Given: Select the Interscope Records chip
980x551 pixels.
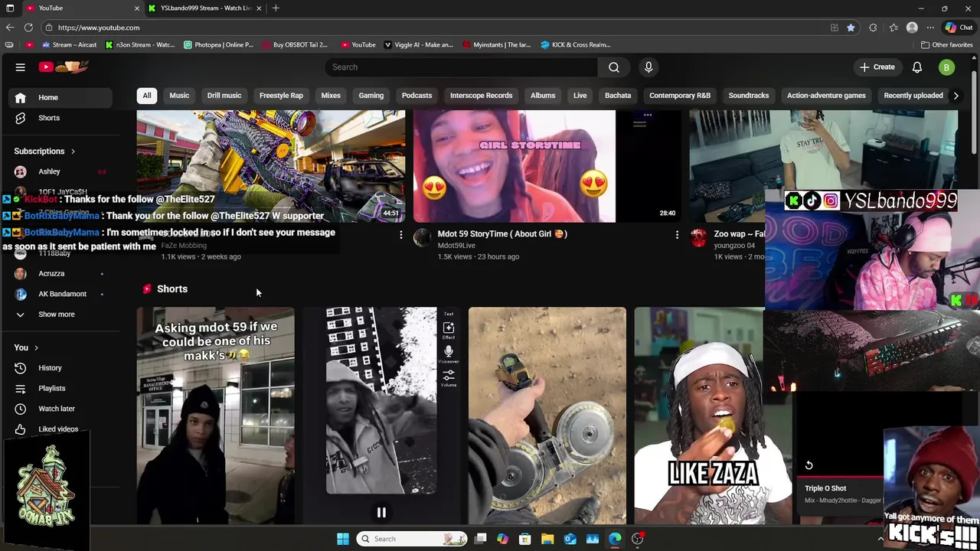Looking at the screenshot, I should [x=482, y=96].
